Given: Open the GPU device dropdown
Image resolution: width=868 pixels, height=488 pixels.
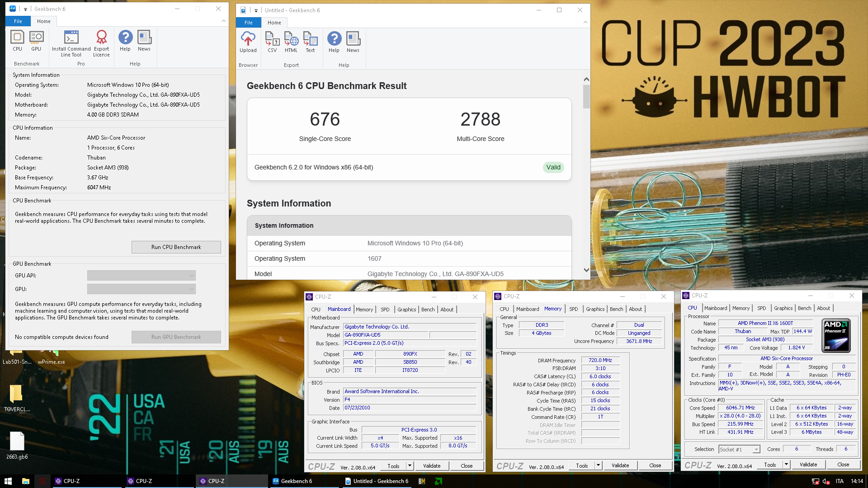Looking at the screenshot, I should [x=142, y=289].
